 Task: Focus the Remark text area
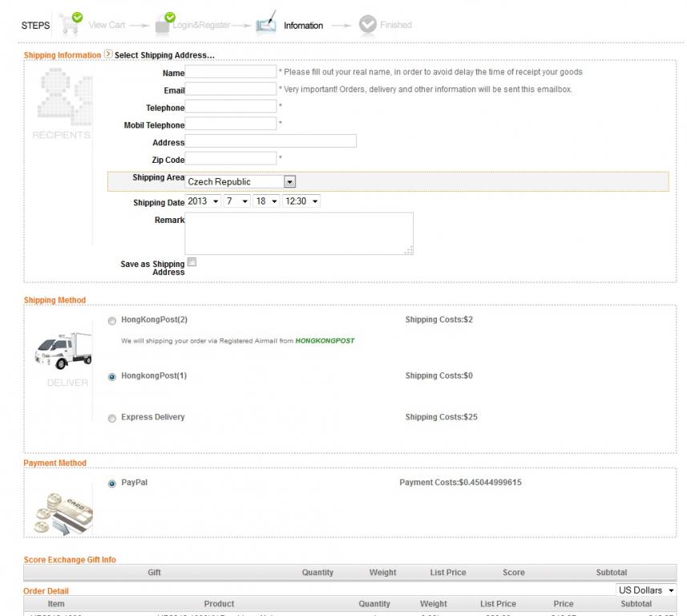(x=298, y=233)
